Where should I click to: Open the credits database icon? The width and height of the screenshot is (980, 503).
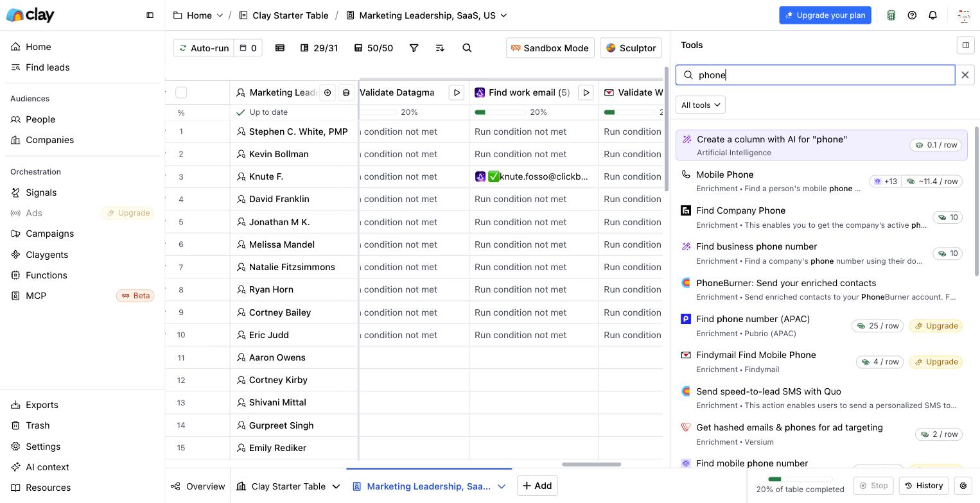(x=891, y=15)
